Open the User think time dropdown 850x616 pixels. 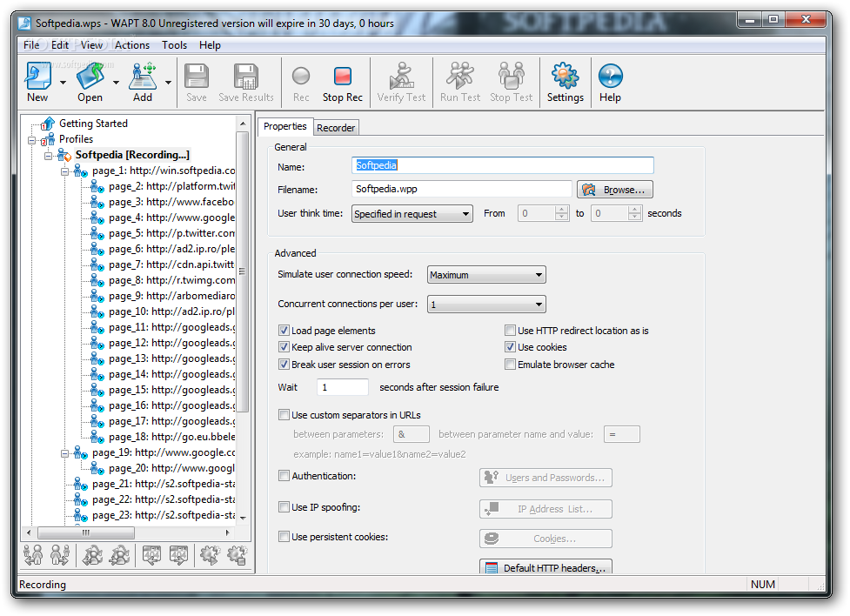[x=412, y=214]
